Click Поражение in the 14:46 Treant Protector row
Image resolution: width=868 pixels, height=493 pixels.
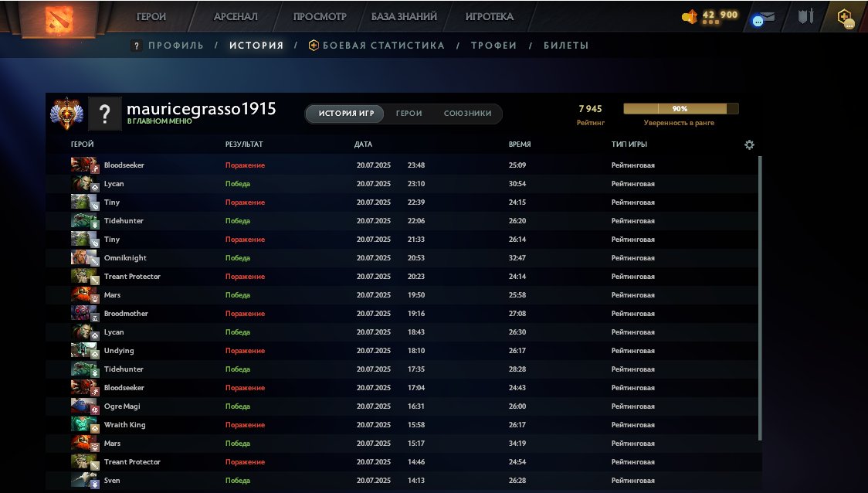(246, 462)
